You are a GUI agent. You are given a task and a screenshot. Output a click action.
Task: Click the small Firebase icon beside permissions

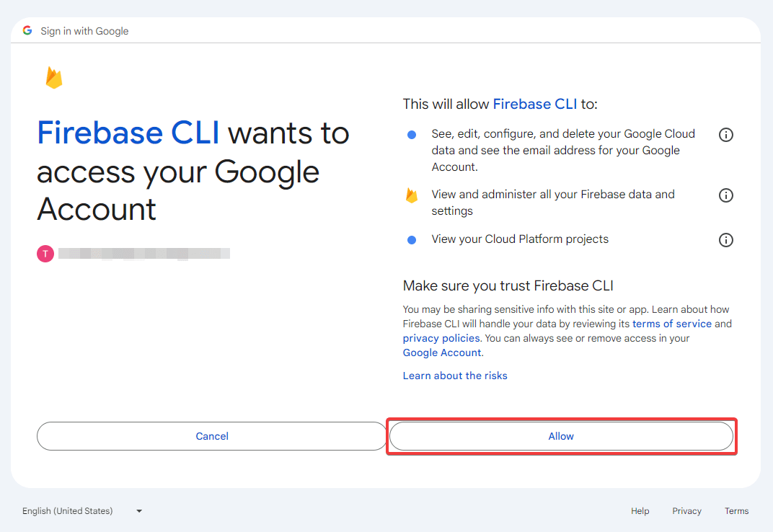click(412, 196)
